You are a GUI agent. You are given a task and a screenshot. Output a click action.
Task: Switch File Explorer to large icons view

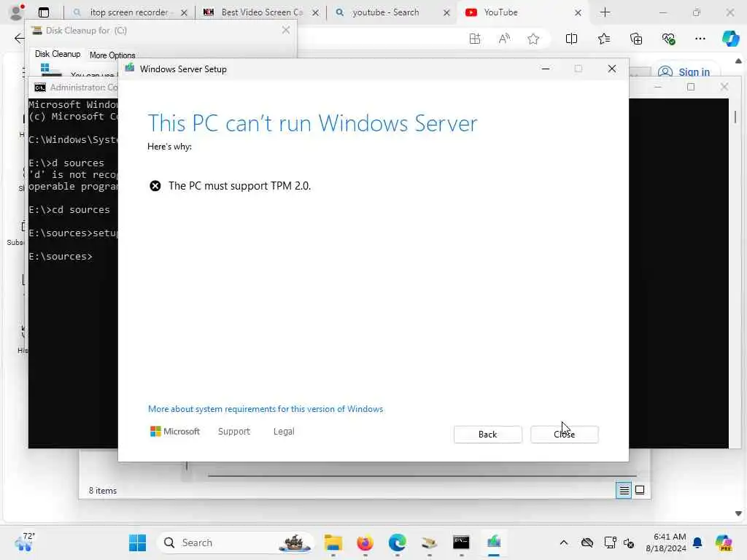tap(640, 490)
